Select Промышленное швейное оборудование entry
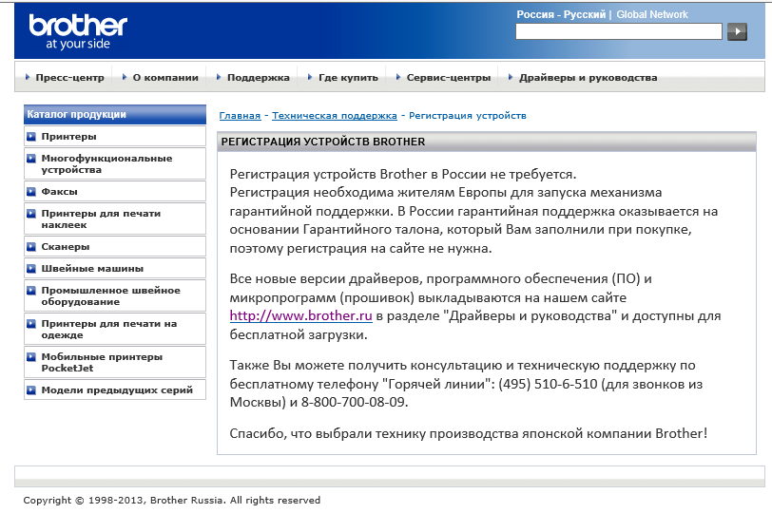The height and width of the screenshot is (532, 772). point(115,295)
